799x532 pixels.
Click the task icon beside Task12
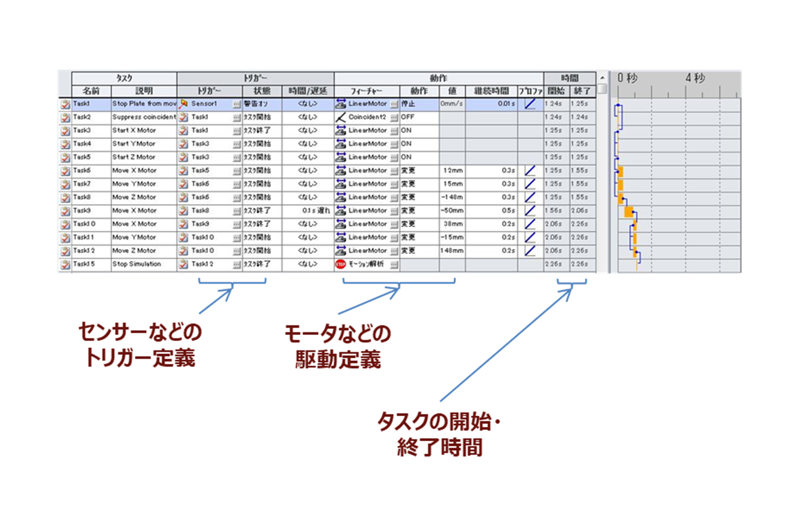(65, 251)
